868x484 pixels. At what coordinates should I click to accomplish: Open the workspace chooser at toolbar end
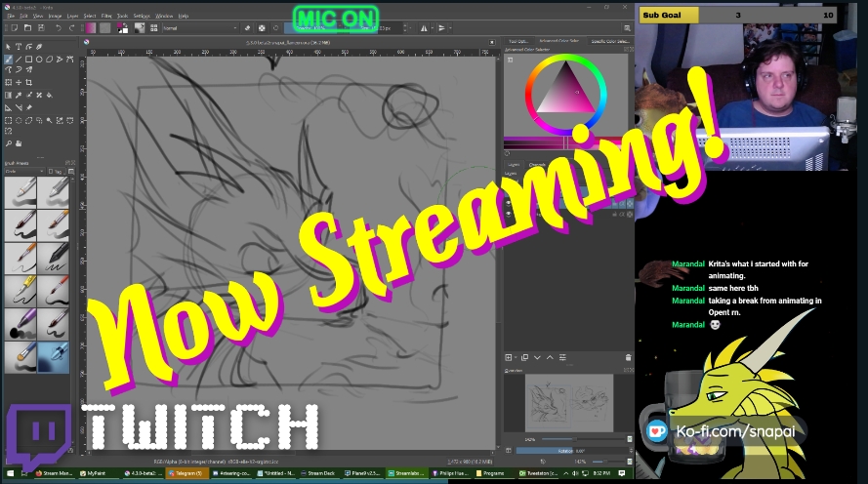tap(627, 28)
